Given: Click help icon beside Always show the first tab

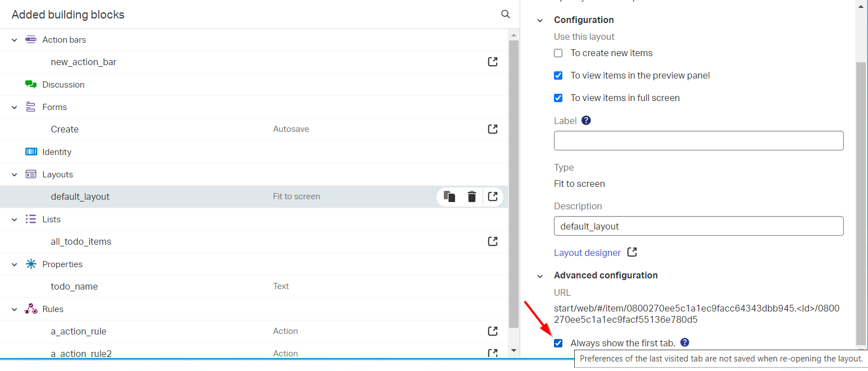Looking at the screenshot, I should click(684, 342).
